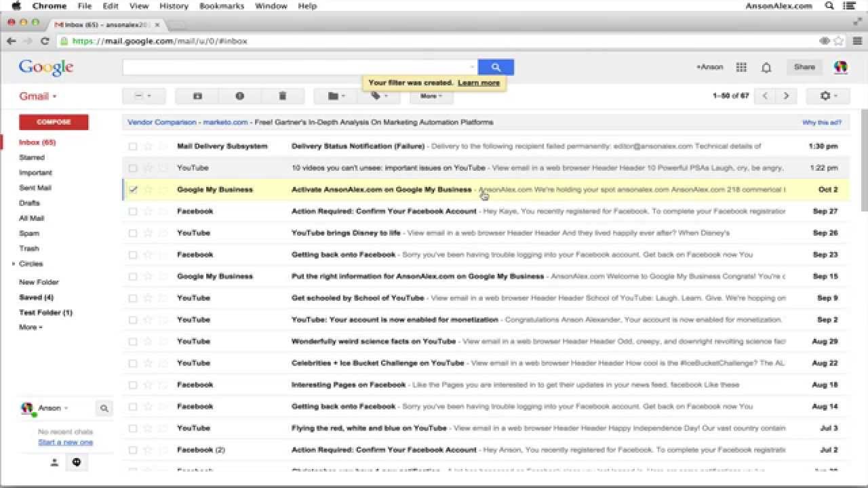Go to older messages with right arrow
Viewport: 868px width, 488px height.
(x=786, y=96)
